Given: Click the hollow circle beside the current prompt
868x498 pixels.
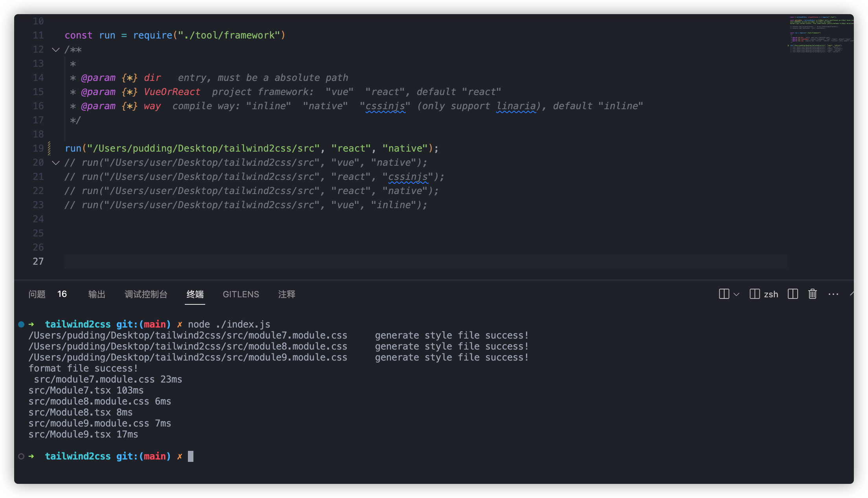Looking at the screenshot, I should [21, 456].
